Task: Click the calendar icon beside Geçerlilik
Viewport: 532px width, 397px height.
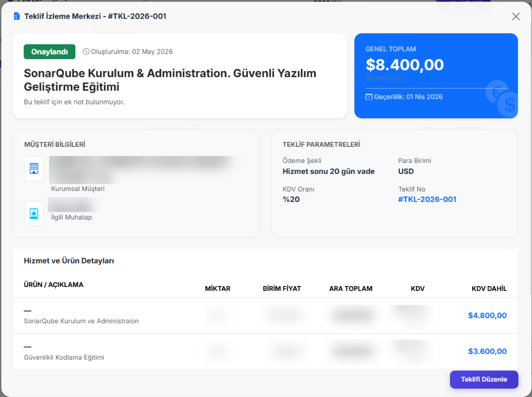Action: point(369,97)
